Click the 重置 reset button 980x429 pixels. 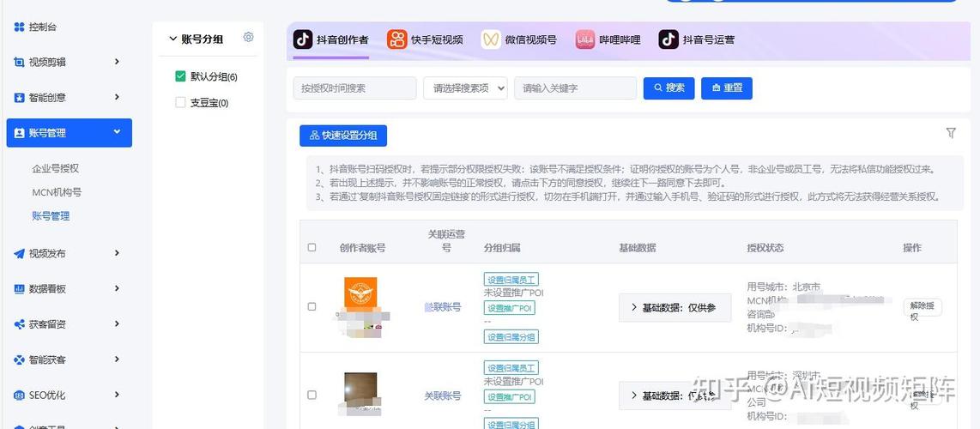(x=726, y=88)
